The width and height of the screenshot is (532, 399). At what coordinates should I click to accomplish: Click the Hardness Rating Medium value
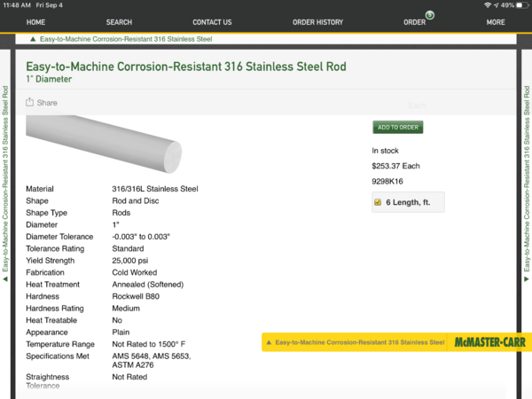(126, 309)
